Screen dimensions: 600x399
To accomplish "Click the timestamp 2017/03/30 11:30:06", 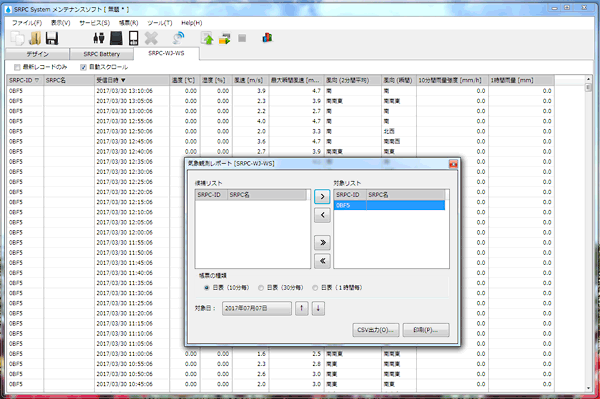I will tap(124, 293).
